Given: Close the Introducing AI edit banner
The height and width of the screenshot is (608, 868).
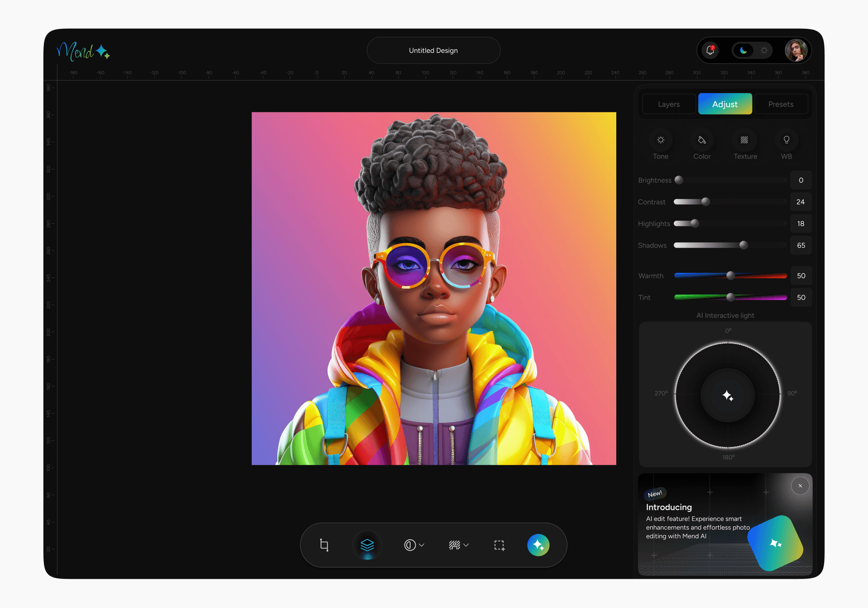Looking at the screenshot, I should pos(800,486).
